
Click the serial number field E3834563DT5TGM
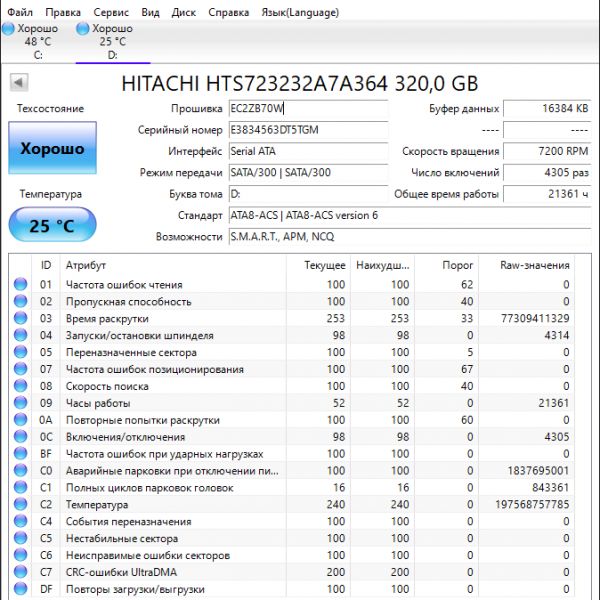(x=308, y=130)
